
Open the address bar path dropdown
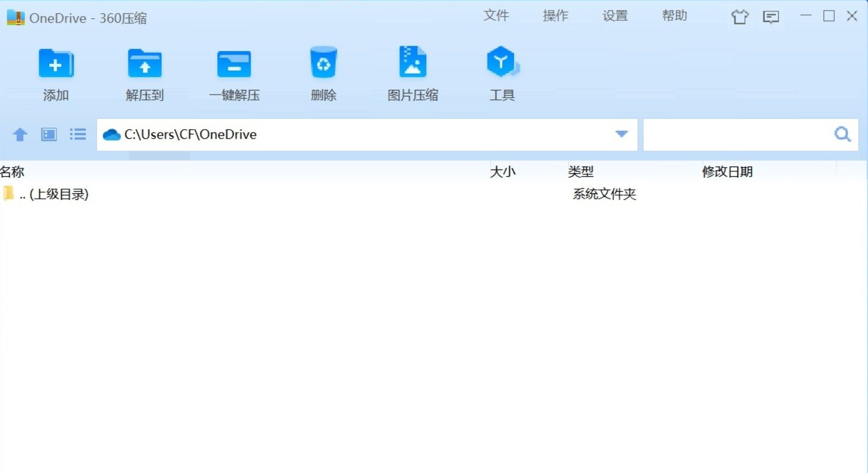[x=621, y=134]
